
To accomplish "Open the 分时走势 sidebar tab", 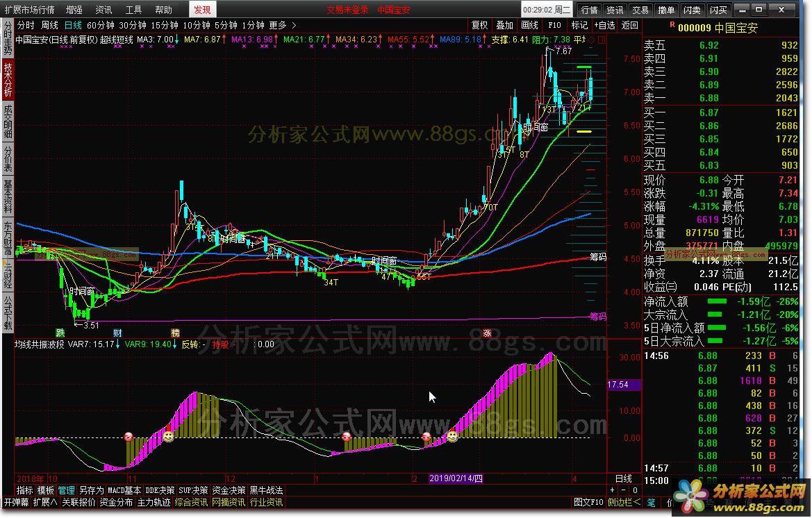I will 8,40.
